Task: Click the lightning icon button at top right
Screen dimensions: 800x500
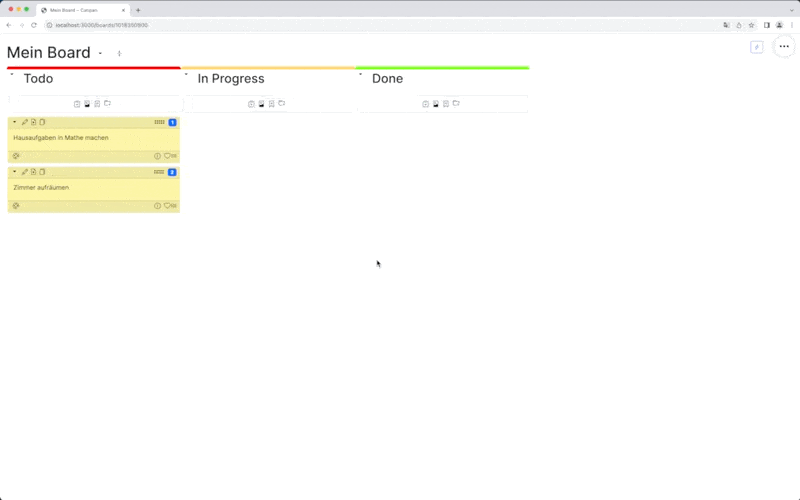Action: 756,47
